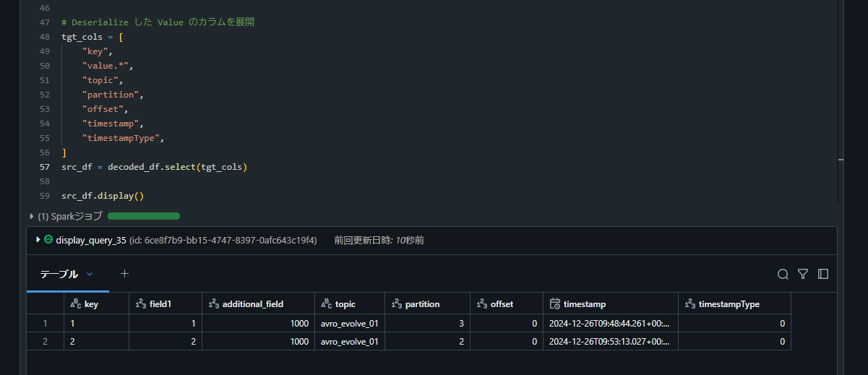Click the timestampType column numeric type icon
Viewport: 868px width, 375px height.
pyautogui.click(x=690, y=304)
